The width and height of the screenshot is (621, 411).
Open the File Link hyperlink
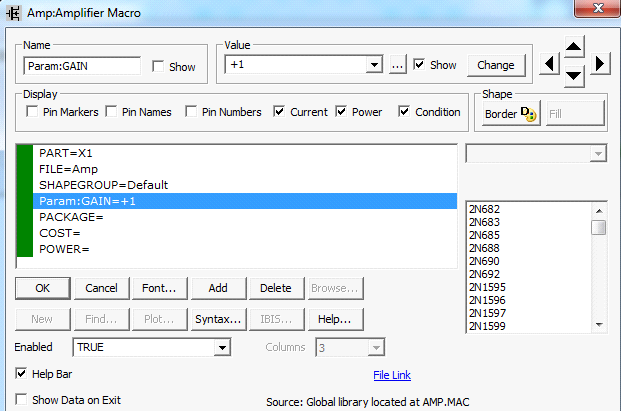[x=392, y=375]
